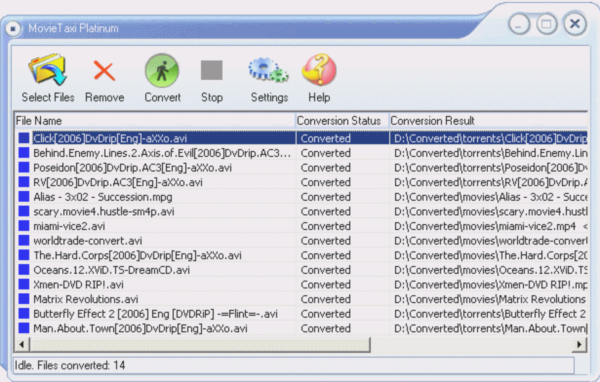The height and width of the screenshot is (382, 600).
Task: Click the blue square icon beside worldtrade-convert.avi
Action: click(24, 240)
